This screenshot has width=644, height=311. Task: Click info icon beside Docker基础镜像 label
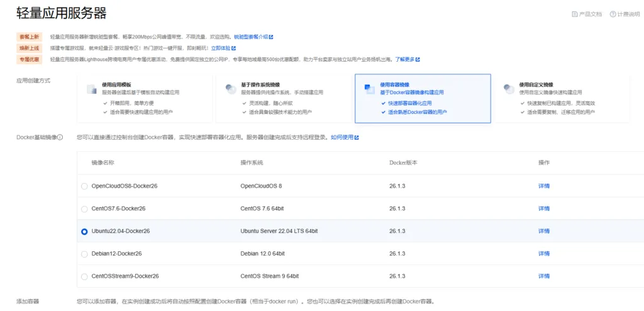[x=60, y=137]
